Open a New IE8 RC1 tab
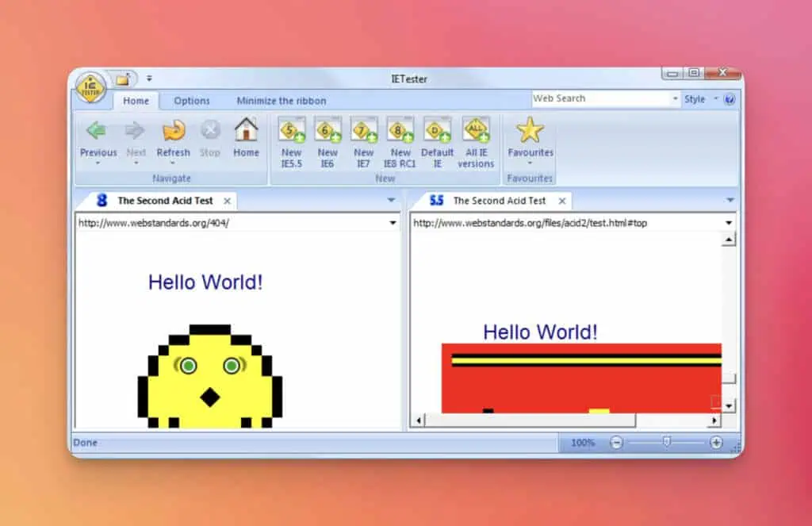 pyautogui.click(x=400, y=130)
